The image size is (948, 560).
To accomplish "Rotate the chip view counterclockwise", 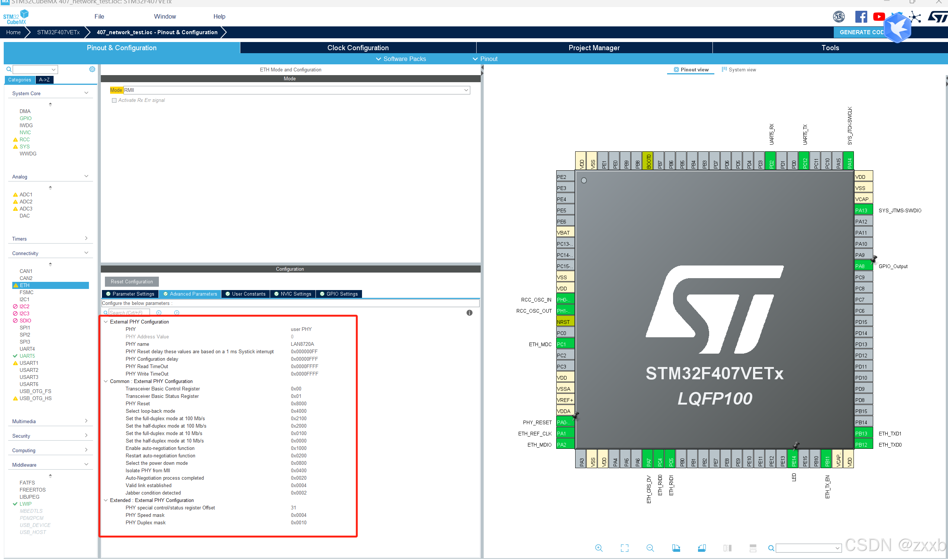I will point(701,548).
